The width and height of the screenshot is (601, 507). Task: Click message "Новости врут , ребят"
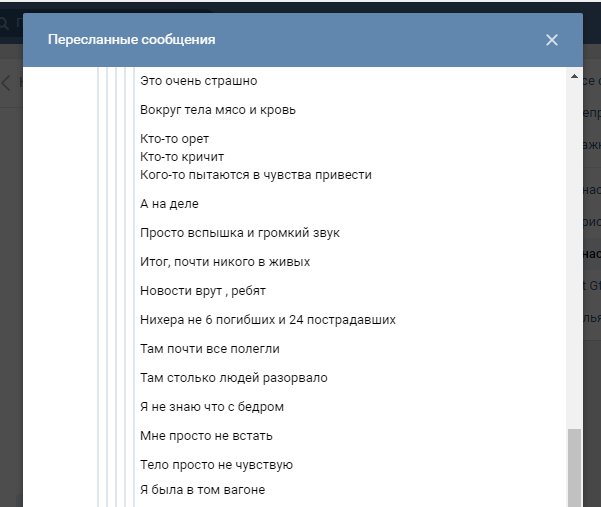203,291
